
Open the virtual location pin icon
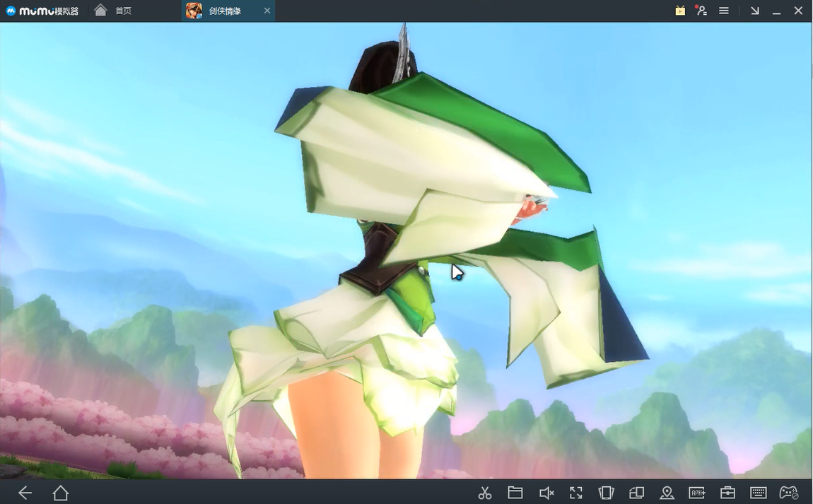pyautogui.click(x=667, y=493)
